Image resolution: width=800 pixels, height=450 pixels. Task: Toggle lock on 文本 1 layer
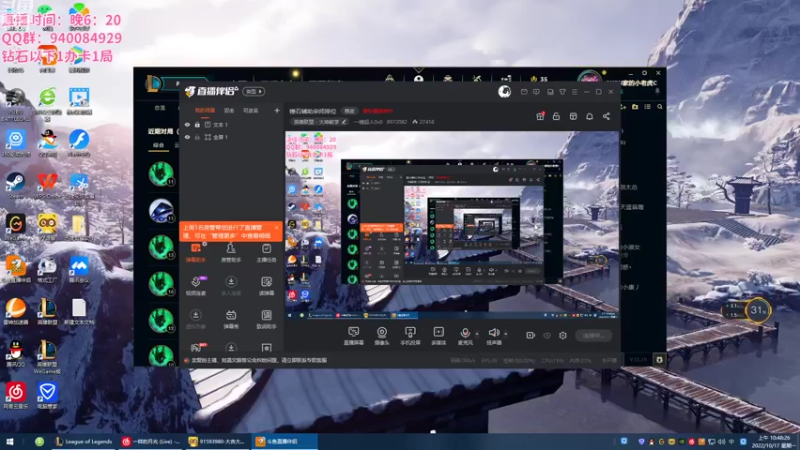click(197, 124)
